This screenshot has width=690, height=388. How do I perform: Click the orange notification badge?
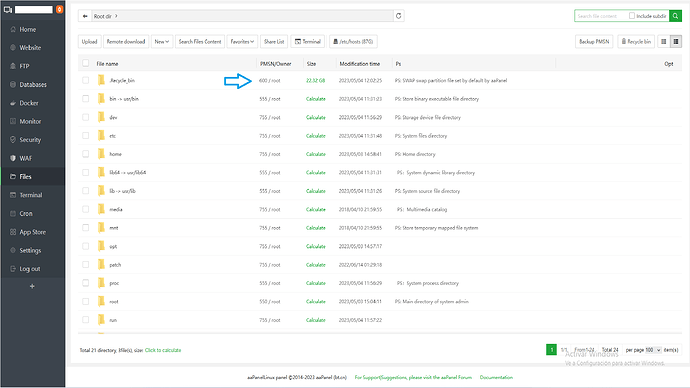click(59, 9)
